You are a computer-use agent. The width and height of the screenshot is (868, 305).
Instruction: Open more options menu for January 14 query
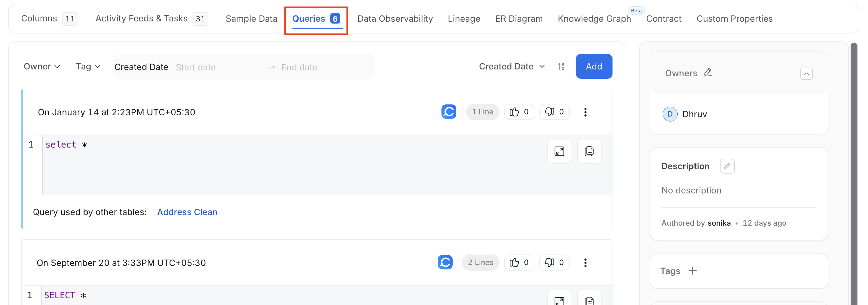pos(585,112)
